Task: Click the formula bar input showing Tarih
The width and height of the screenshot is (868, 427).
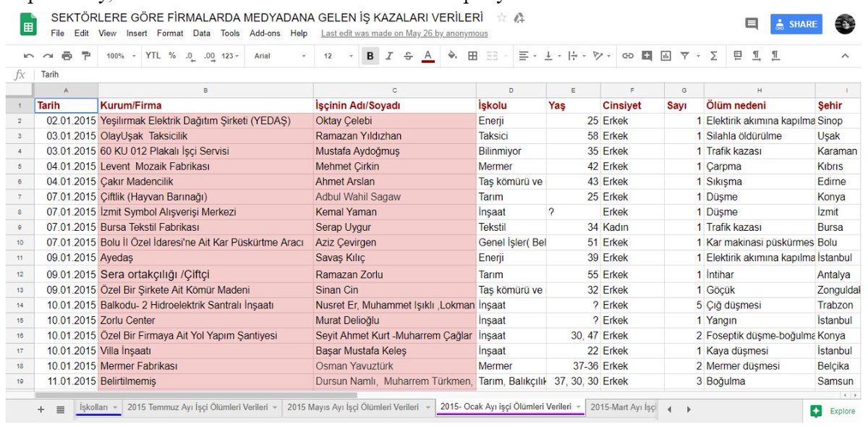Action: tap(448, 74)
